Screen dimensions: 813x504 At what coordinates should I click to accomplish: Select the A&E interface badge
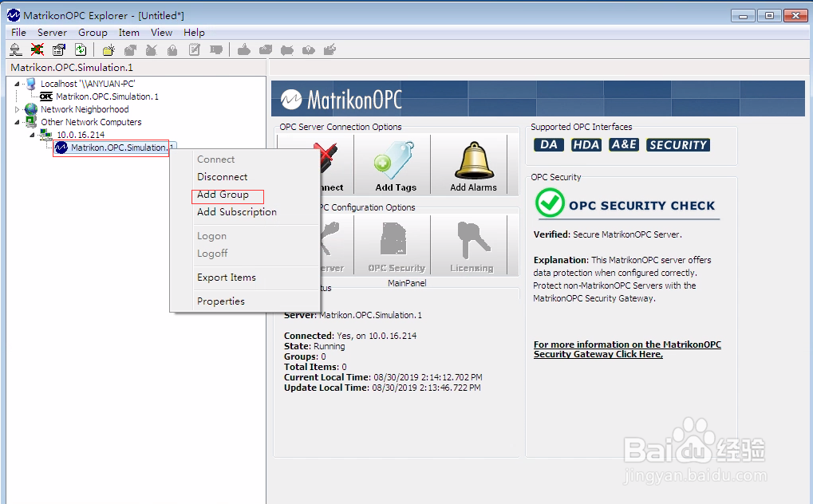(x=623, y=145)
